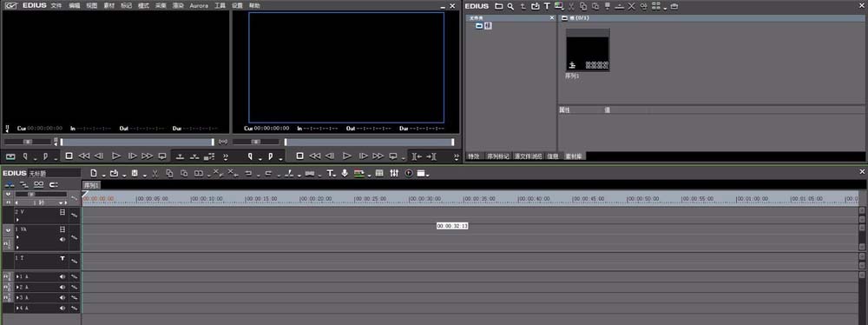Click the undo icon in timeline toolbar
Screen dimensions: 868x325
248,174
